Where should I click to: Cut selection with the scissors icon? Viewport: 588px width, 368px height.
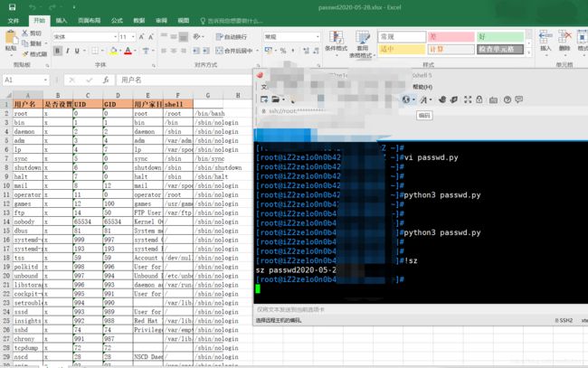point(24,33)
